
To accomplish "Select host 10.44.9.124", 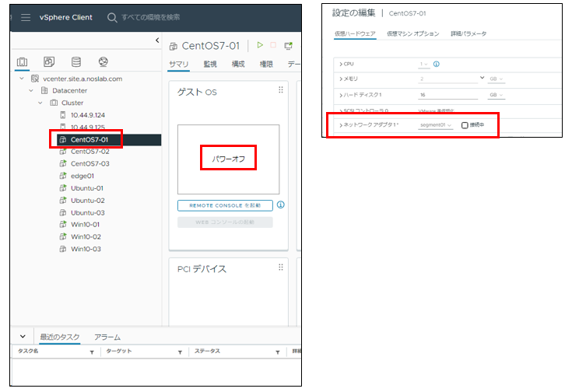I will coord(88,115).
